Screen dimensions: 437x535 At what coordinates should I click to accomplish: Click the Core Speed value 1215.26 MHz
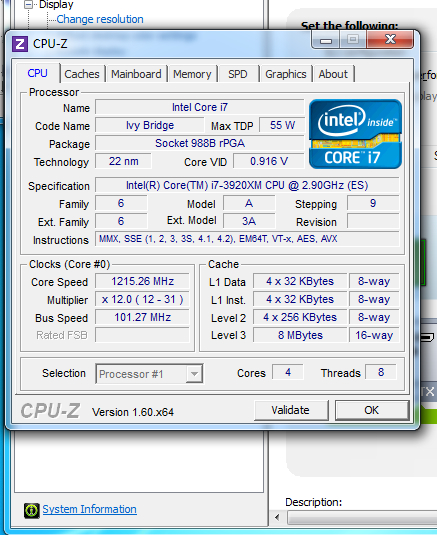(142, 281)
